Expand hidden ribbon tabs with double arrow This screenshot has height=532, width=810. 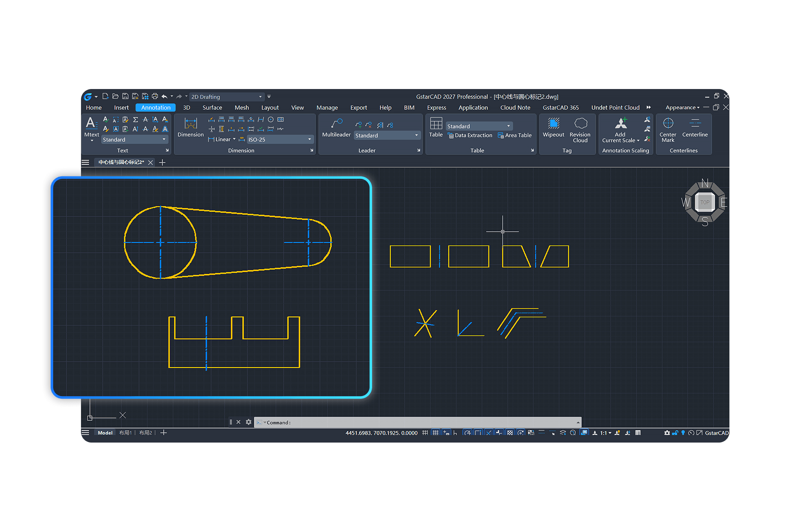pos(649,108)
